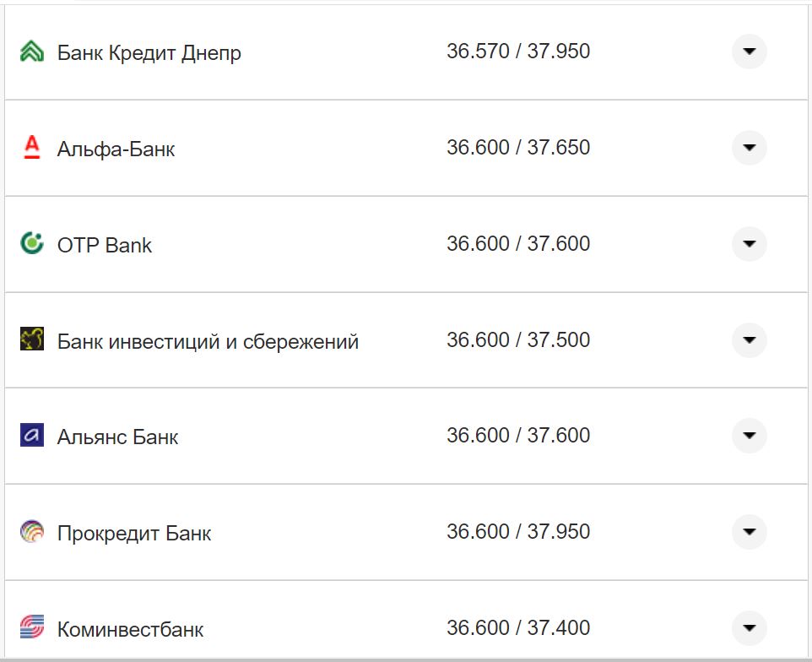Expand the Банк Кредит Днепр rate details
Screen dimensions: 812x662
pos(750,52)
